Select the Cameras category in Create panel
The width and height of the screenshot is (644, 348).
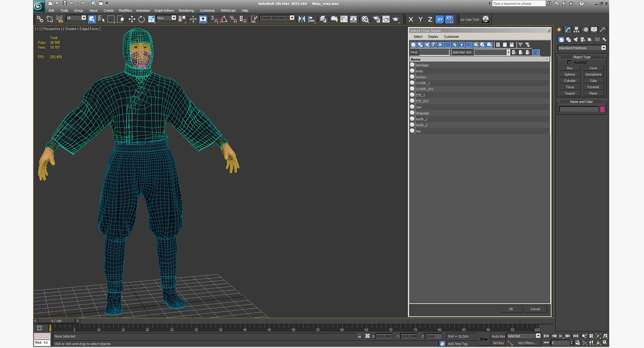583,39
